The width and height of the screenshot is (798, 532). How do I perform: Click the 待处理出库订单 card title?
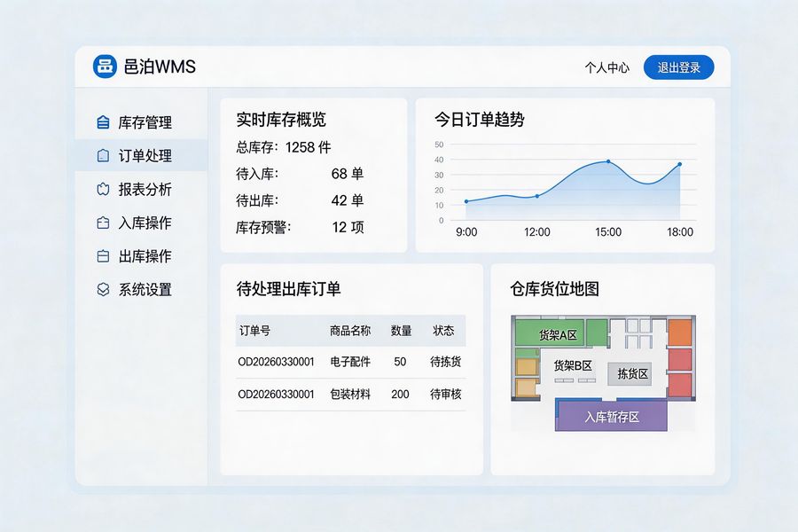point(288,289)
